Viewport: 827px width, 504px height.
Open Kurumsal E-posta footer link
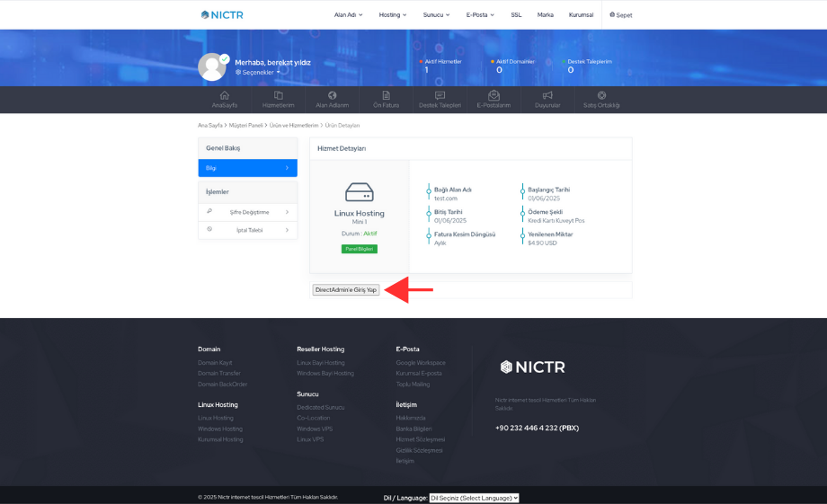[x=419, y=373]
